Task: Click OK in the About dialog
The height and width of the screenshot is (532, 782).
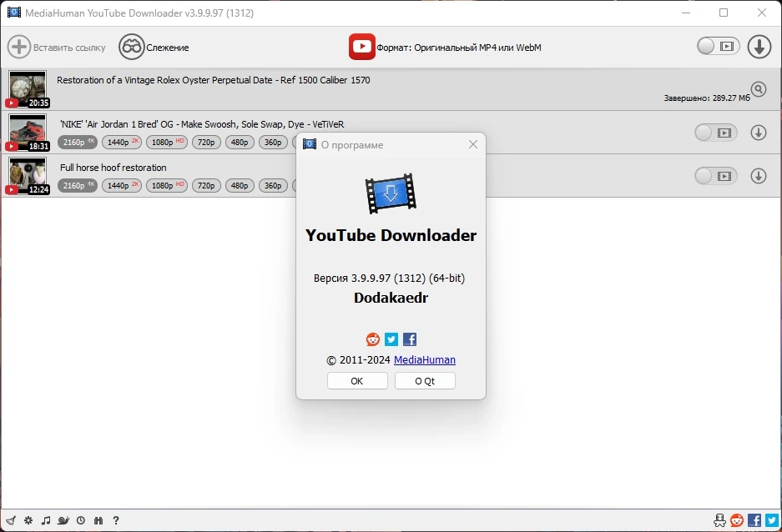Action: click(x=357, y=381)
